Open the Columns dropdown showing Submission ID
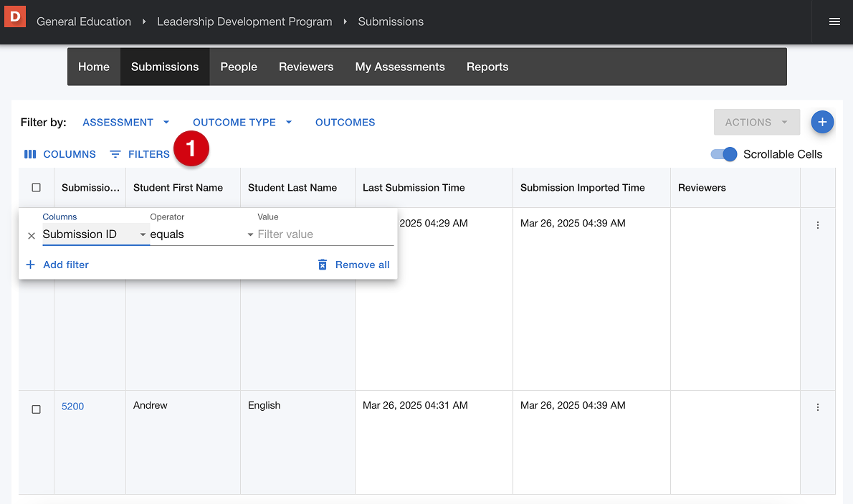853x504 pixels. [95, 234]
